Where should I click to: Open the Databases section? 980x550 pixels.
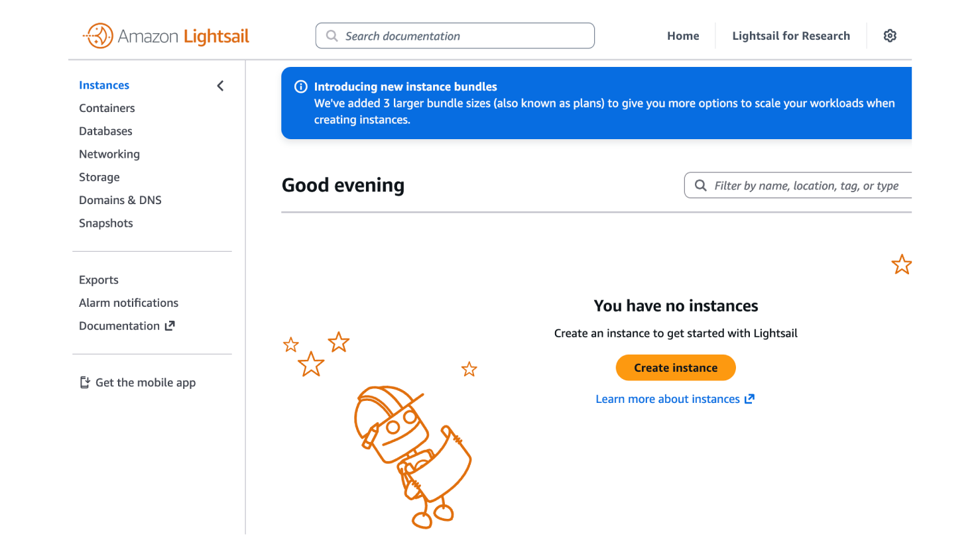point(105,131)
